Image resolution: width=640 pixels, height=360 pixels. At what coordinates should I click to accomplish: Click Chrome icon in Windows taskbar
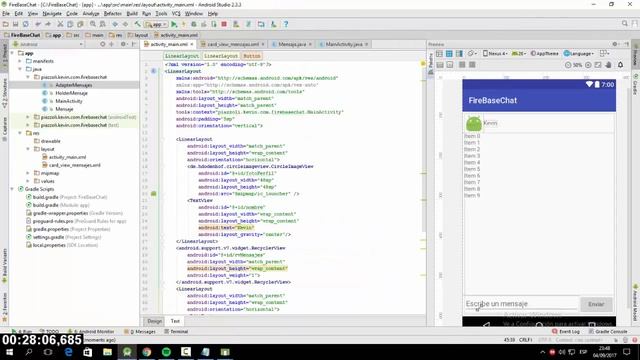tap(147, 352)
